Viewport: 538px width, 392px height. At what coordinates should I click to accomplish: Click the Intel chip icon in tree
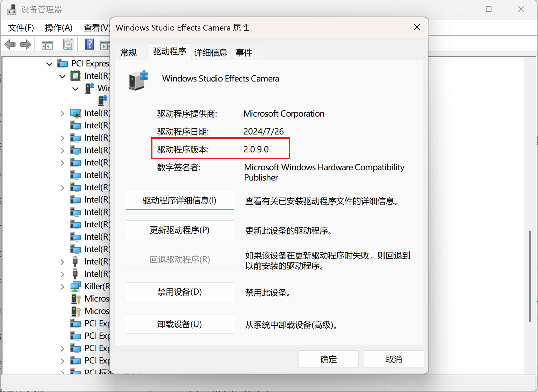point(75,76)
